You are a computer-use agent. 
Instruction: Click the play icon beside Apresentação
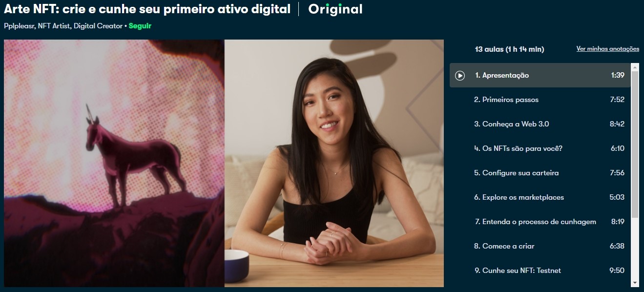459,75
